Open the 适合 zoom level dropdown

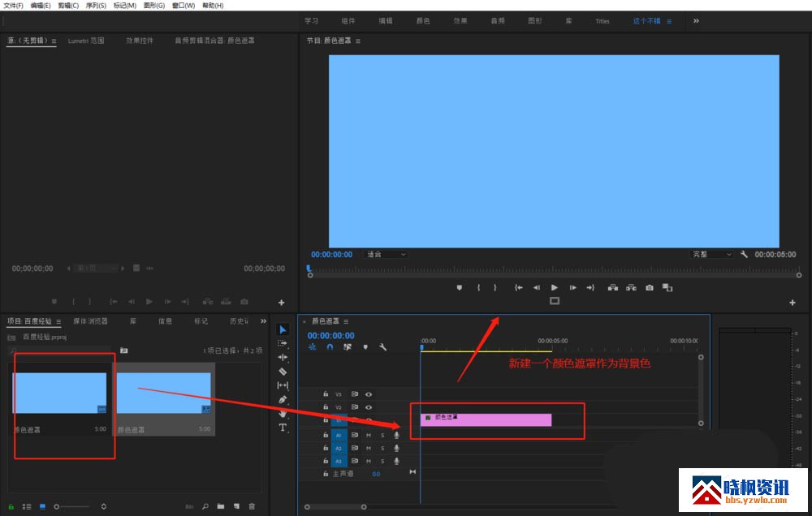386,254
